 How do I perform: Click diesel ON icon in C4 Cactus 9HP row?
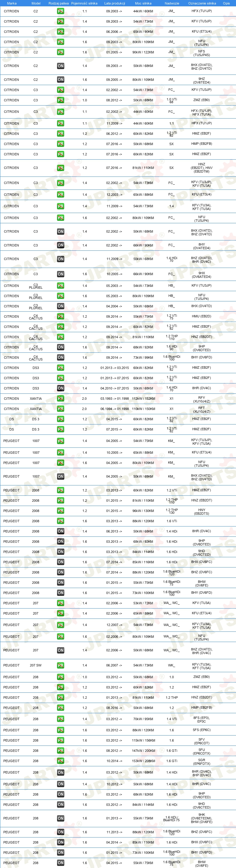click(x=60, y=347)
